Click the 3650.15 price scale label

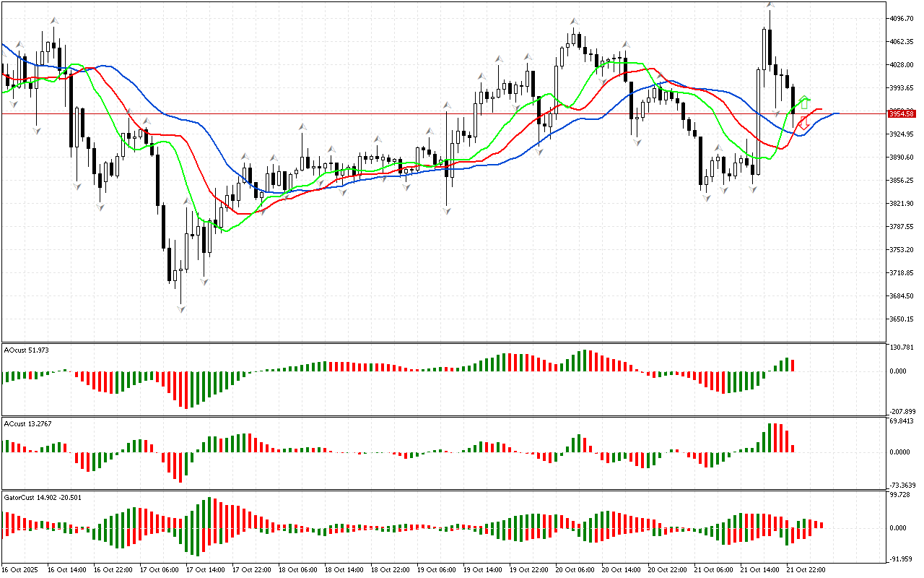tap(902, 319)
